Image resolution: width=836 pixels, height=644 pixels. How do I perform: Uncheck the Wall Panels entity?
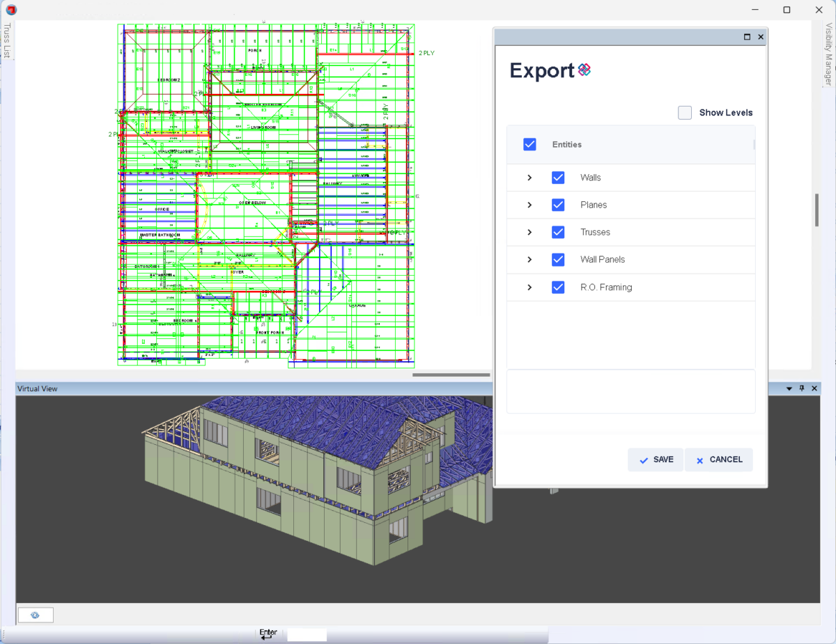pos(558,259)
